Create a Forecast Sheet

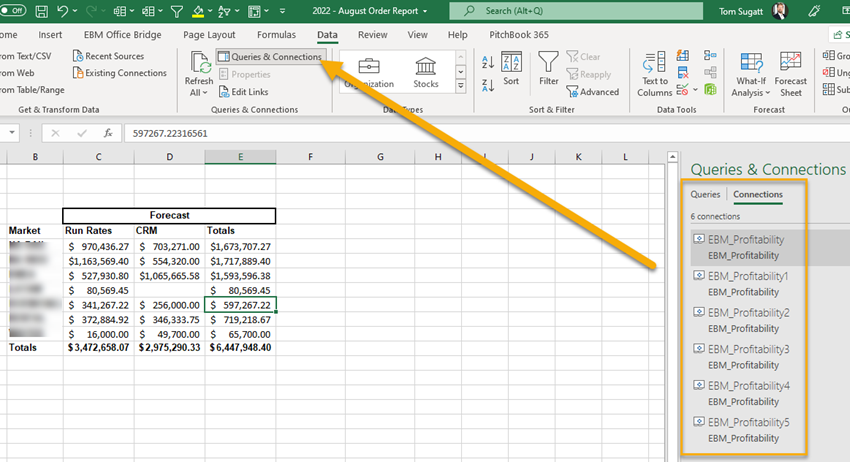790,75
